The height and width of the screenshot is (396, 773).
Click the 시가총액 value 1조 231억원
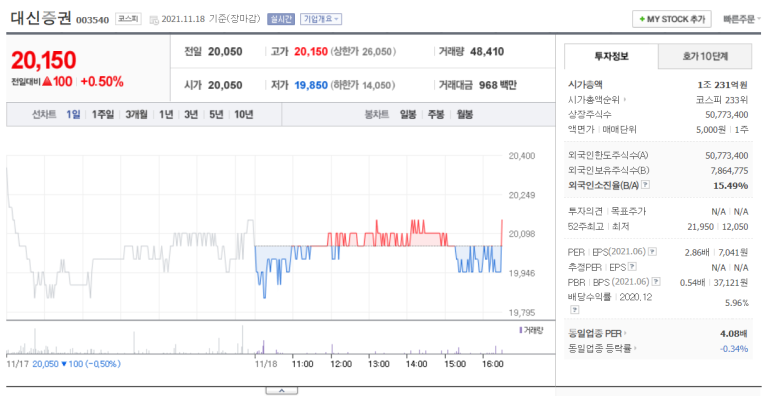click(x=723, y=85)
